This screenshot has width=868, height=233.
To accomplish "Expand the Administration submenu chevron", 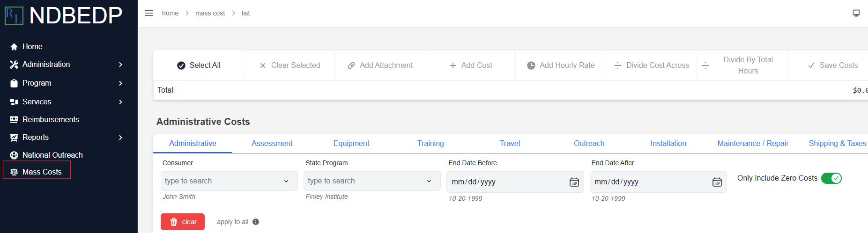I will tap(120, 65).
